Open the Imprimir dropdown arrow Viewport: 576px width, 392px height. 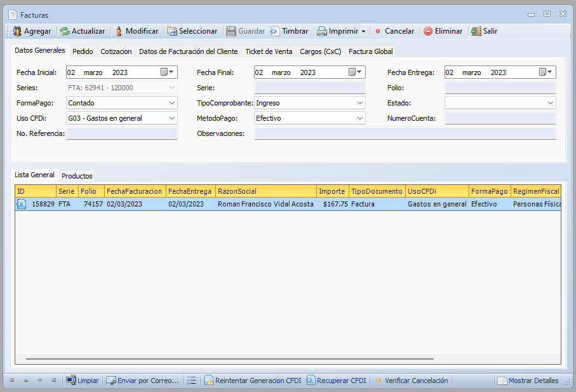(x=363, y=31)
